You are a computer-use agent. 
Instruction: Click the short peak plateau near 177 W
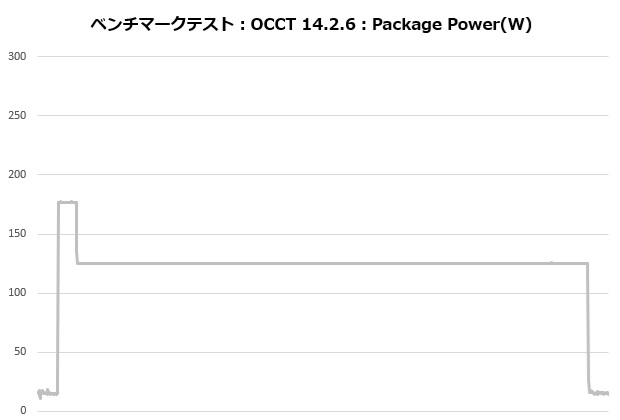[x=67, y=202]
